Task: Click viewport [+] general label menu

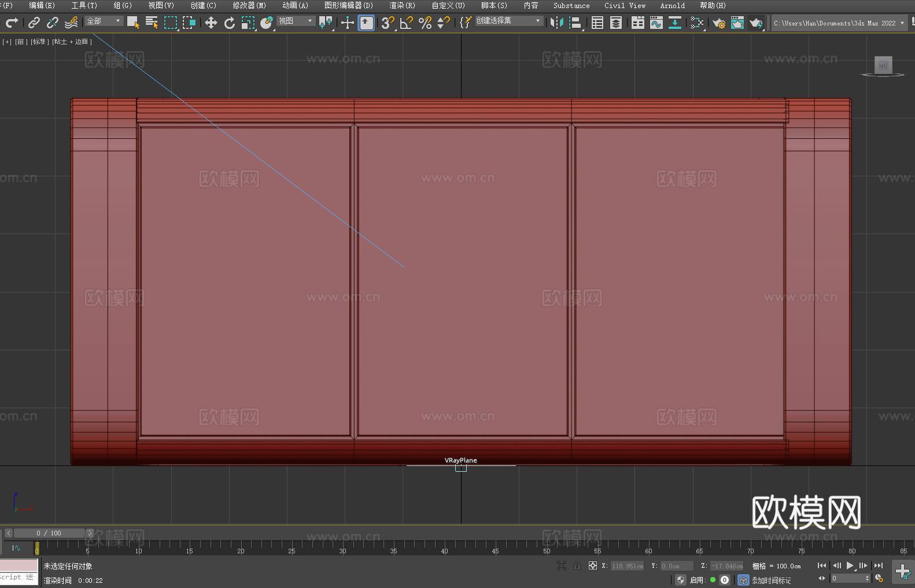Action: [7, 42]
